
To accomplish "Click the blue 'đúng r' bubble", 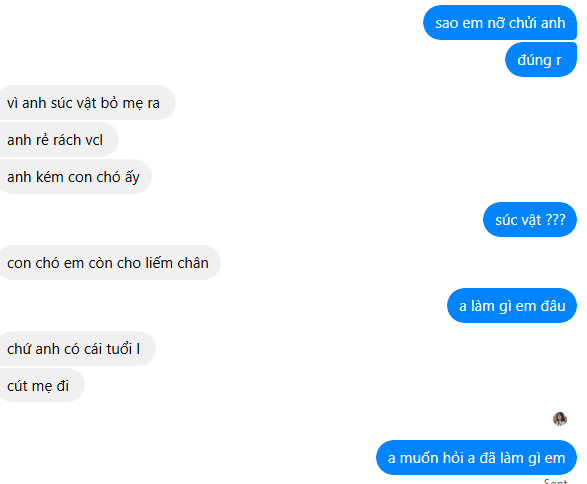I will 541,60.
